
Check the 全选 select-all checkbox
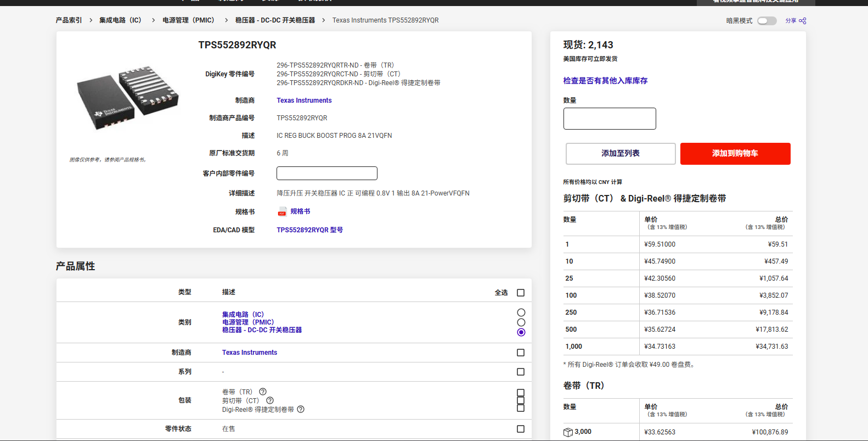coord(521,293)
